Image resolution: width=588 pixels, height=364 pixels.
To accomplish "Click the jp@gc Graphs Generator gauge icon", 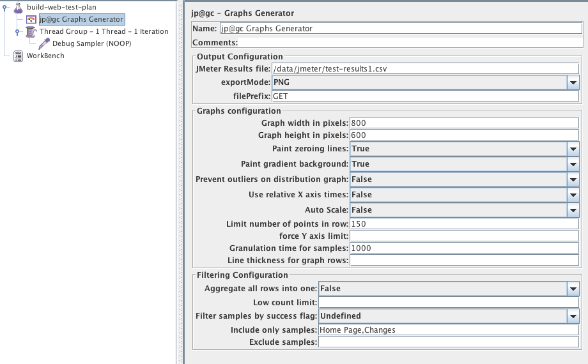I will (31, 20).
